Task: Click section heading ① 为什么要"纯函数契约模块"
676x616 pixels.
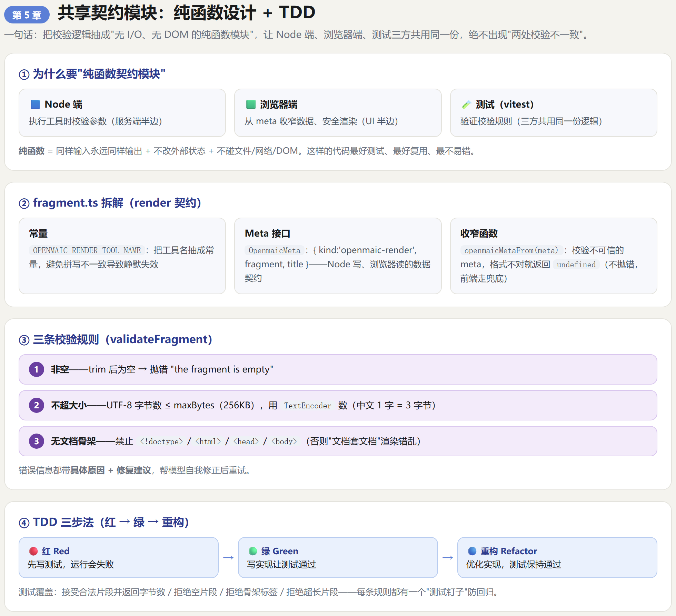Action: [92, 74]
